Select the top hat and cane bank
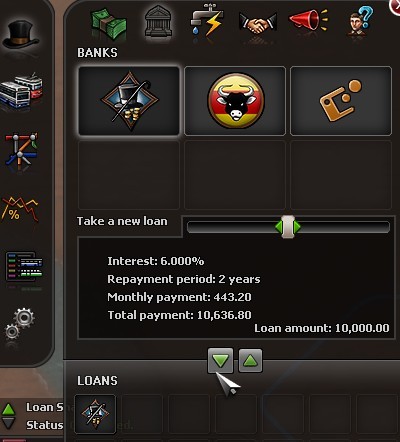 pyautogui.click(x=129, y=101)
